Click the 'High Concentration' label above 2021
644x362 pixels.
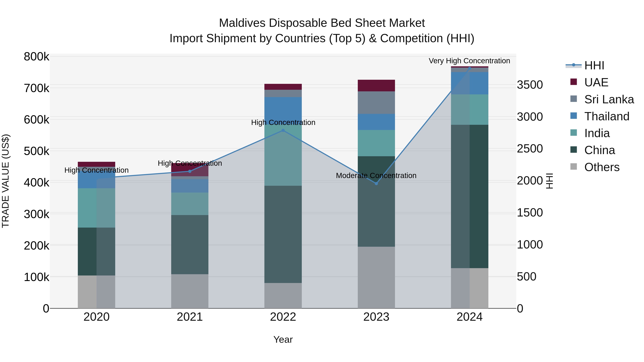(x=190, y=163)
